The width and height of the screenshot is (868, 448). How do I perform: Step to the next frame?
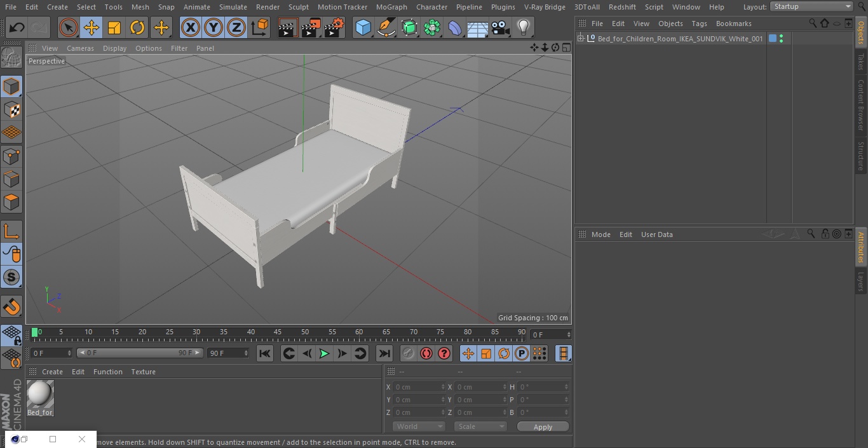pyautogui.click(x=342, y=353)
